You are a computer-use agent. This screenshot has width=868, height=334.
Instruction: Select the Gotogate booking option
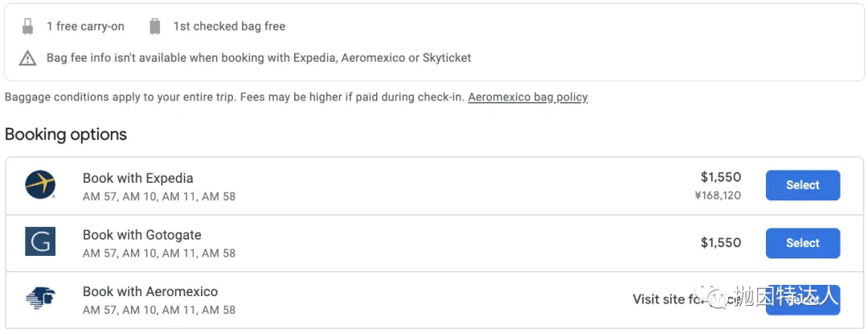[x=803, y=242]
